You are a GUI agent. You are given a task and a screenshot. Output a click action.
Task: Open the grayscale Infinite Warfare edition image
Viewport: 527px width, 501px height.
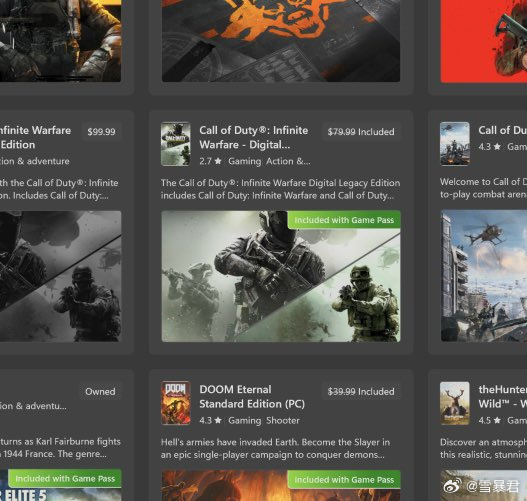coord(60,276)
